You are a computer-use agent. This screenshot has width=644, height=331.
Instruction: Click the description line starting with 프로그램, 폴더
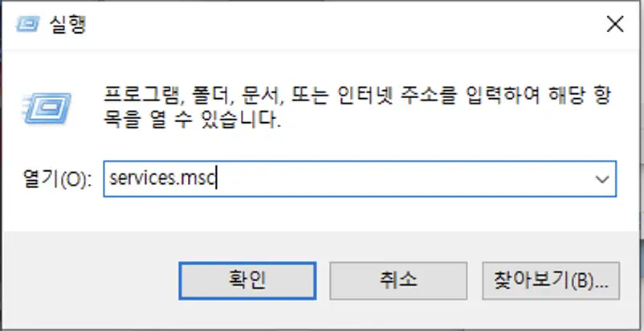pyautogui.click(x=357, y=96)
